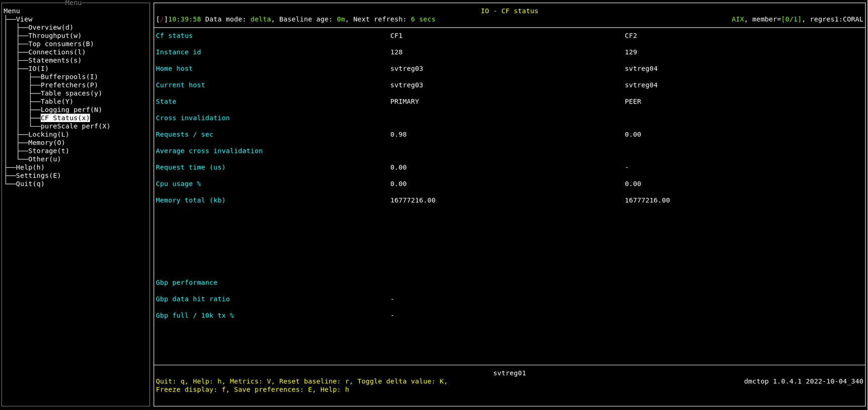This screenshot has width=868, height=410.
Task: Click the 10:39:58 timestamp
Action: [184, 19]
